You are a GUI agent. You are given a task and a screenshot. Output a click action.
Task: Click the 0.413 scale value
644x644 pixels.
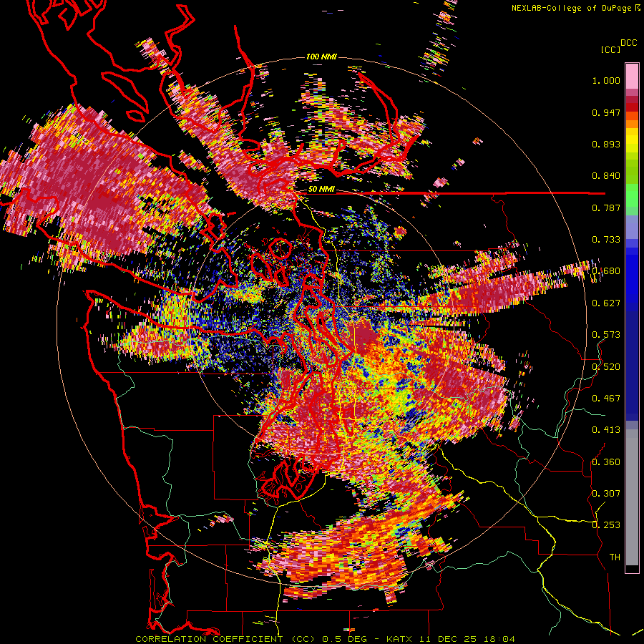[606, 430]
